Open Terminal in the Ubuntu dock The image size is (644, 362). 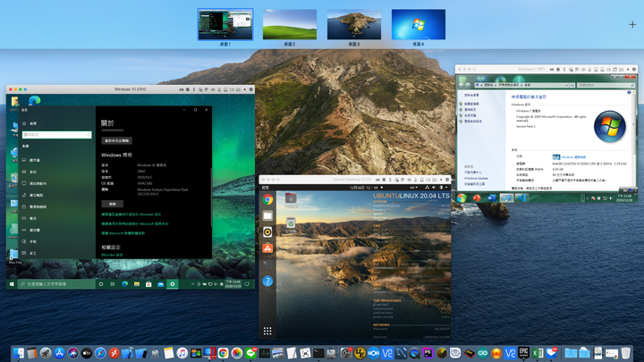(x=267, y=265)
